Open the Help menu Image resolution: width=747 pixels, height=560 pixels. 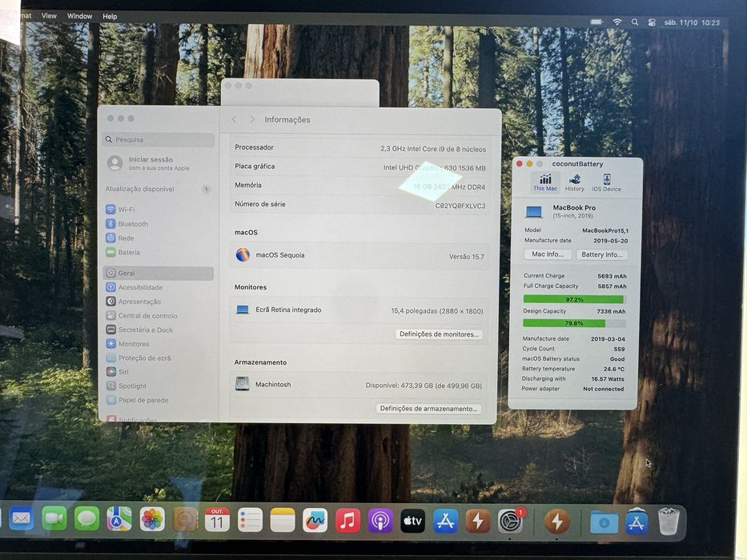point(110,16)
